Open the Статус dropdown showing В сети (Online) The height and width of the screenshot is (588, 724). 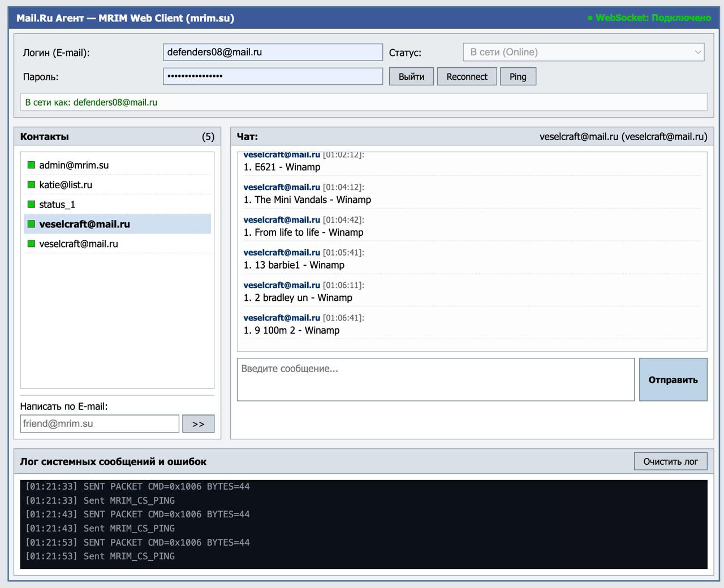584,52
